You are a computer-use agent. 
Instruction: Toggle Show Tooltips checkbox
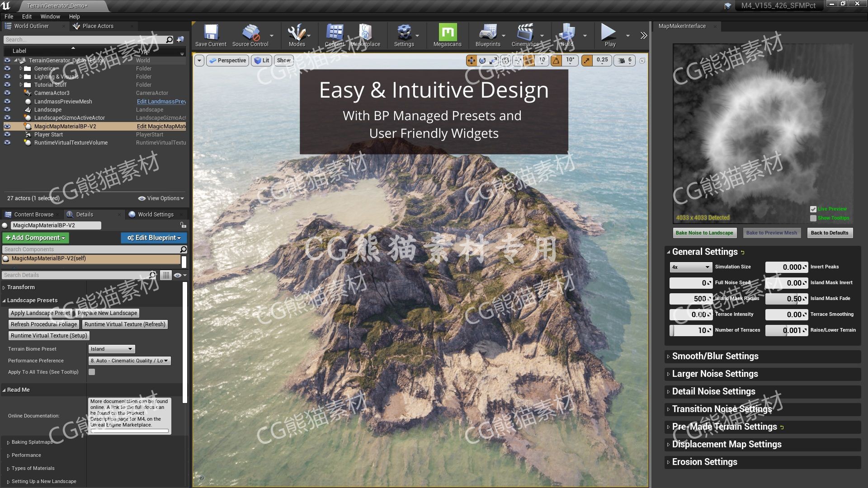[x=813, y=217]
